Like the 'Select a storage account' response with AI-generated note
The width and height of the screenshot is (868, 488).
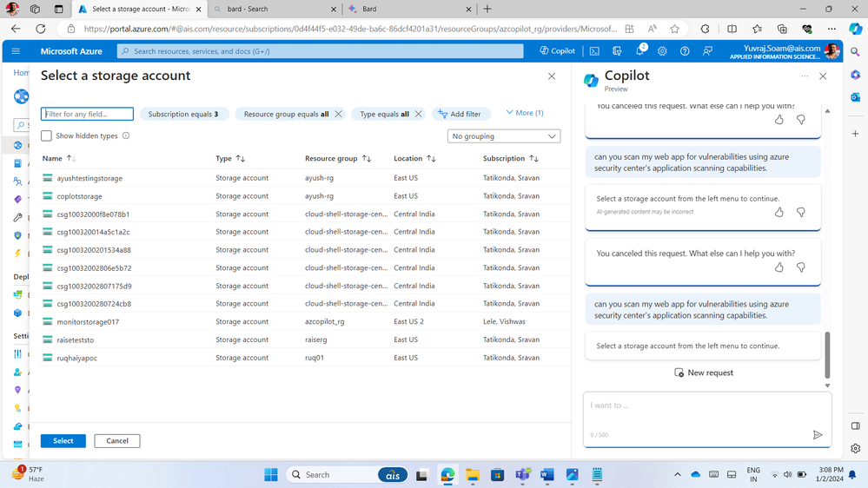pos(779,212)
